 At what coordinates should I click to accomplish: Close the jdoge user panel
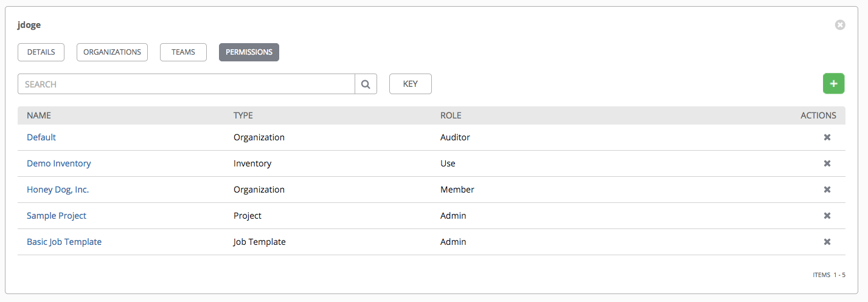840,25
